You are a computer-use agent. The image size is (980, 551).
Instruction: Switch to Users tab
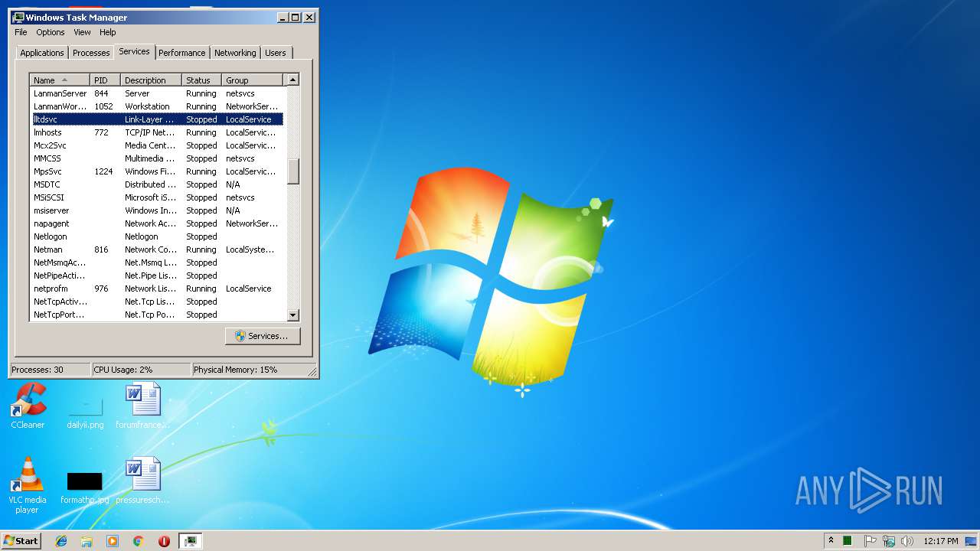(x=276, y=53)
